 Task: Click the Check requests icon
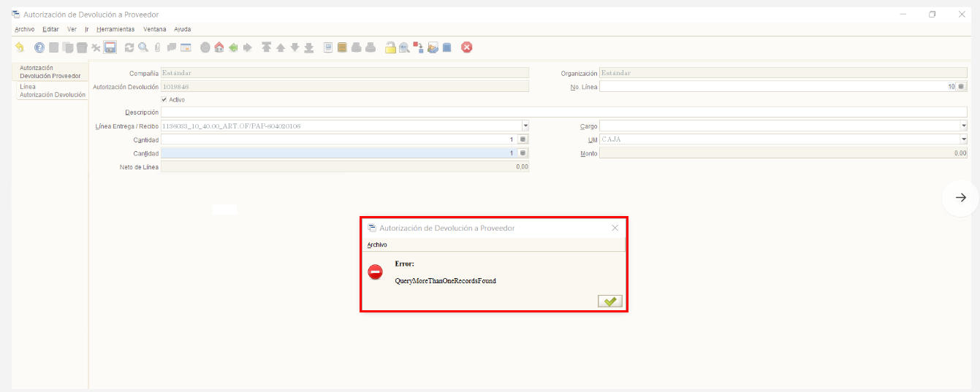pyautogui.click(x=433, y=47)
